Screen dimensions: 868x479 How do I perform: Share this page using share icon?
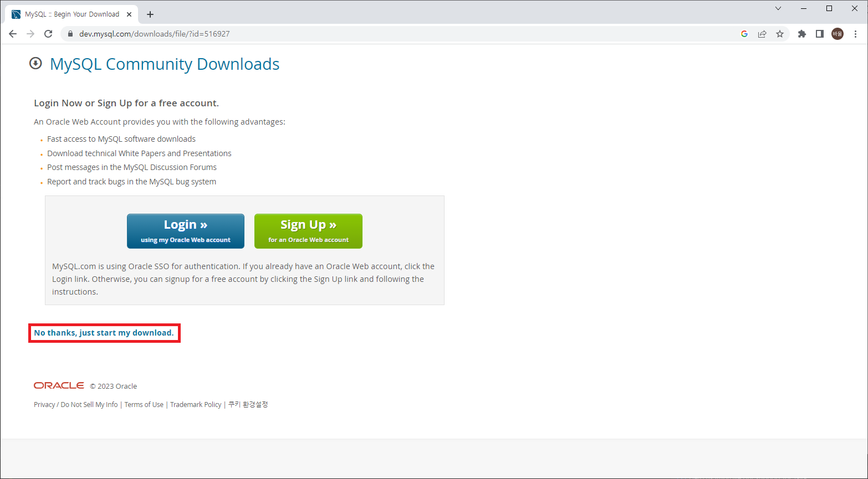(762, 34)
